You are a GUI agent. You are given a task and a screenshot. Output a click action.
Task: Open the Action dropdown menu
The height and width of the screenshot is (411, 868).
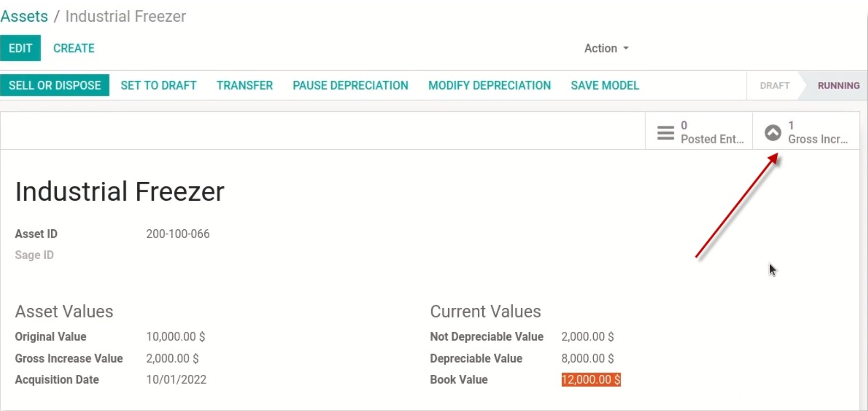tap(606, 48)
